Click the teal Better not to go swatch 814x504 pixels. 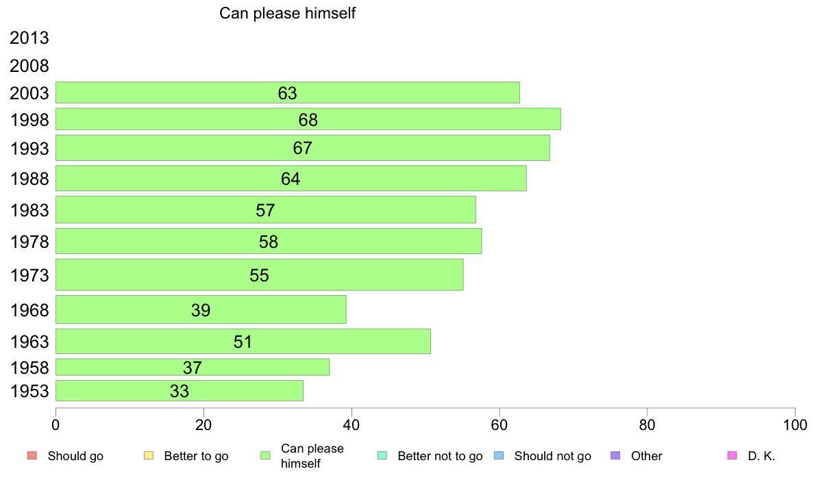click(382, 456)
